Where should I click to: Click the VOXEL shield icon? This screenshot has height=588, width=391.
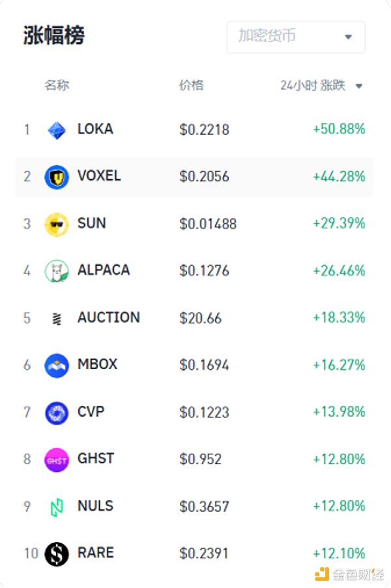(x=57, y=176)
